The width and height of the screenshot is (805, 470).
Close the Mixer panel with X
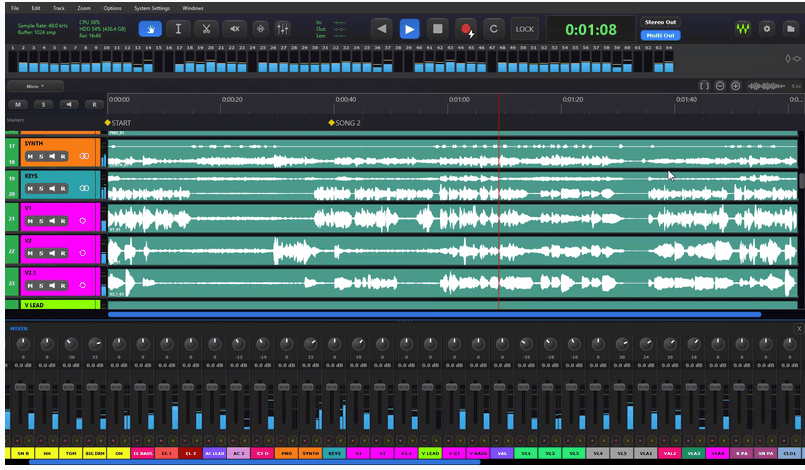tap(798, 329)
